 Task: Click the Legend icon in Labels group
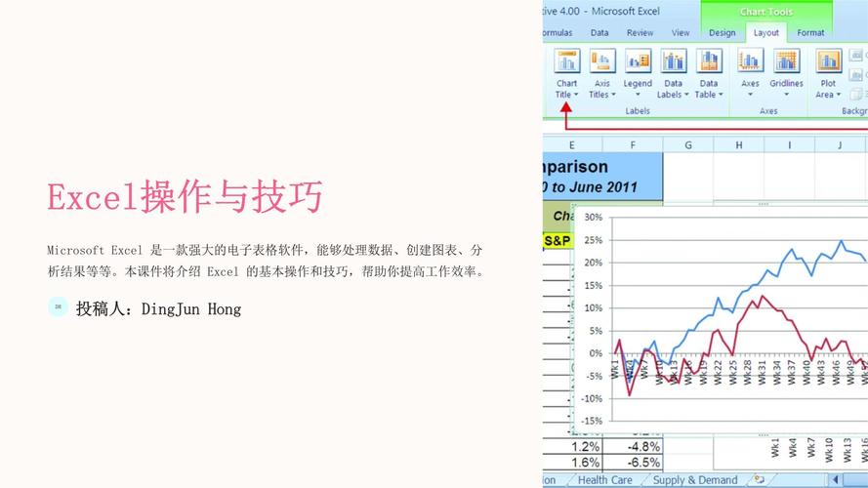(638, 61)
